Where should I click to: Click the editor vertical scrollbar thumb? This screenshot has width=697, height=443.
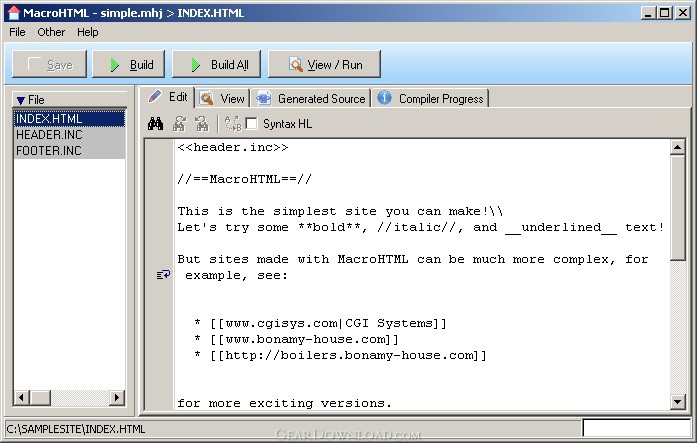[677, 208]
